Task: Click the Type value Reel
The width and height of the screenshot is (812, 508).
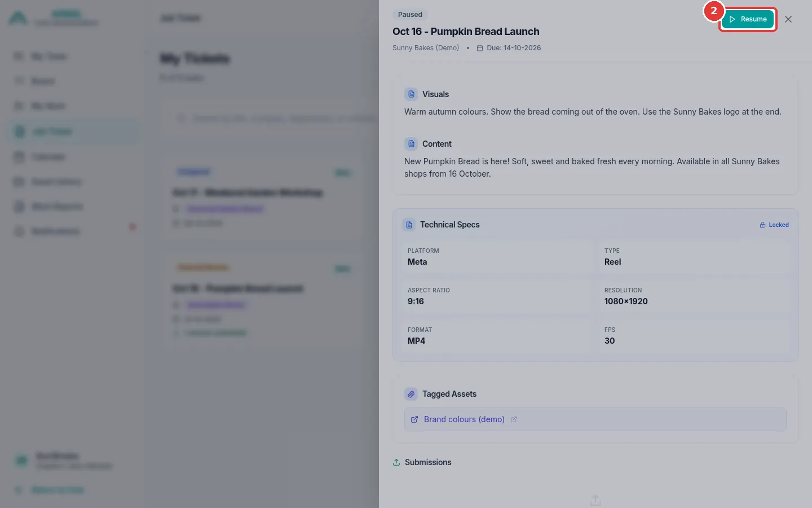Action: click(x=612, y=262)
